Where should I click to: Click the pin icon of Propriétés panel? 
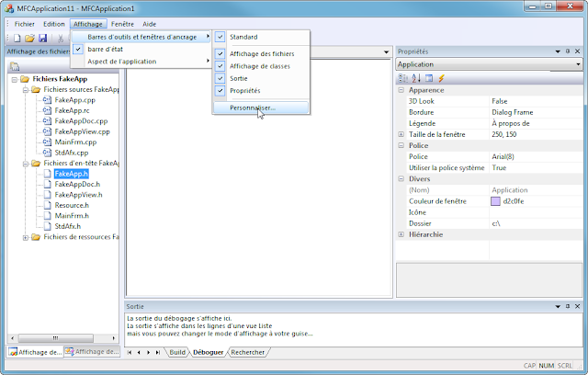[568, 51]
